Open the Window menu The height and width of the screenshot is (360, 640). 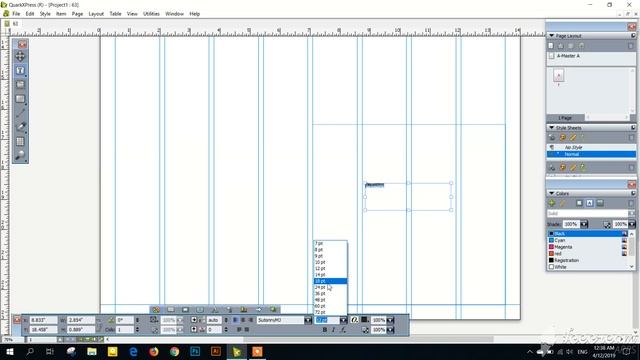pos(174,14)
